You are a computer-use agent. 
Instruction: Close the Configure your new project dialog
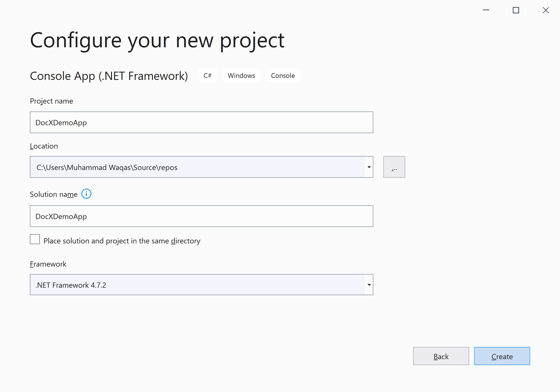click(x=546, y=10)
